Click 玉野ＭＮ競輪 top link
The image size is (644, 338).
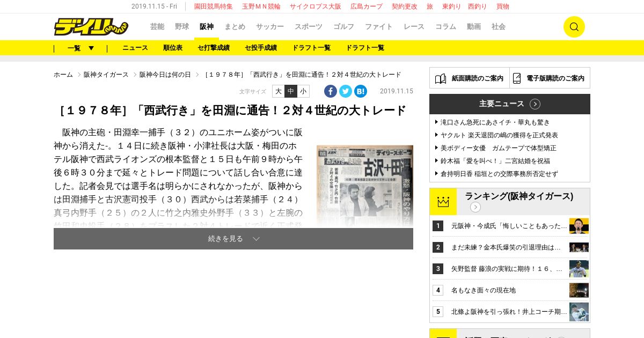tap(261, 6)
